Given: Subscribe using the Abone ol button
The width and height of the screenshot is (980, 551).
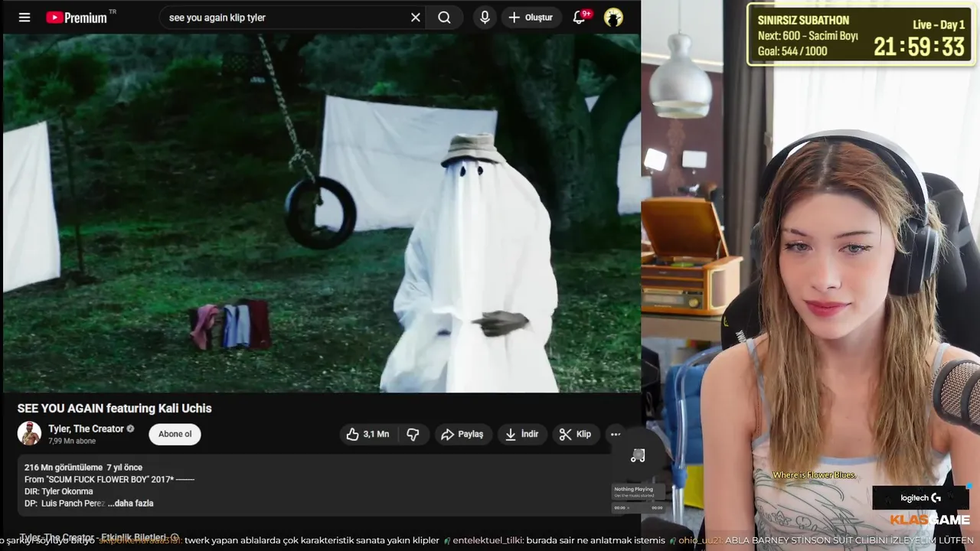Looking at the screenshot, I should coord(175,434).
